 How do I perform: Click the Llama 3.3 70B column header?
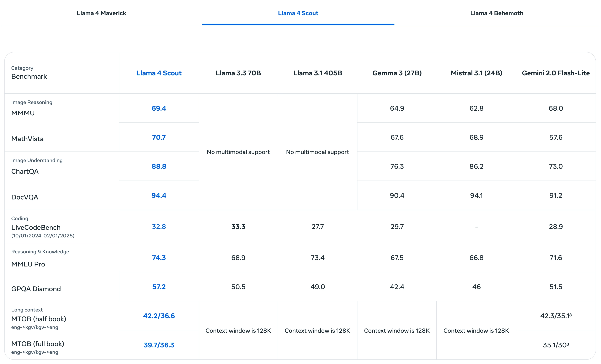coord(238,73)
